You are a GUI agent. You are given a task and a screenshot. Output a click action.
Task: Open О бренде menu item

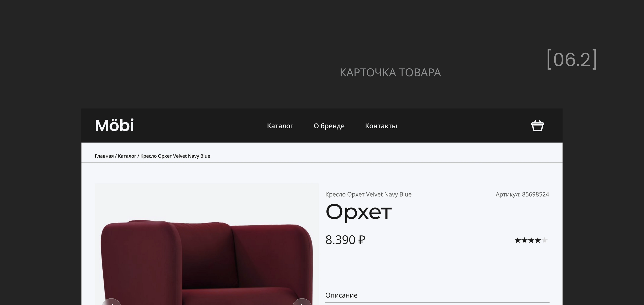coord(329,126)
